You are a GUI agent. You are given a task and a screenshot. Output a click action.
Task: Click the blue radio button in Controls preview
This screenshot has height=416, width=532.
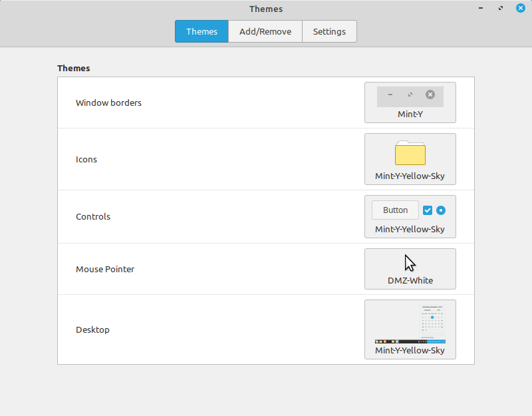pyautogui.click(x=441, y=210)
